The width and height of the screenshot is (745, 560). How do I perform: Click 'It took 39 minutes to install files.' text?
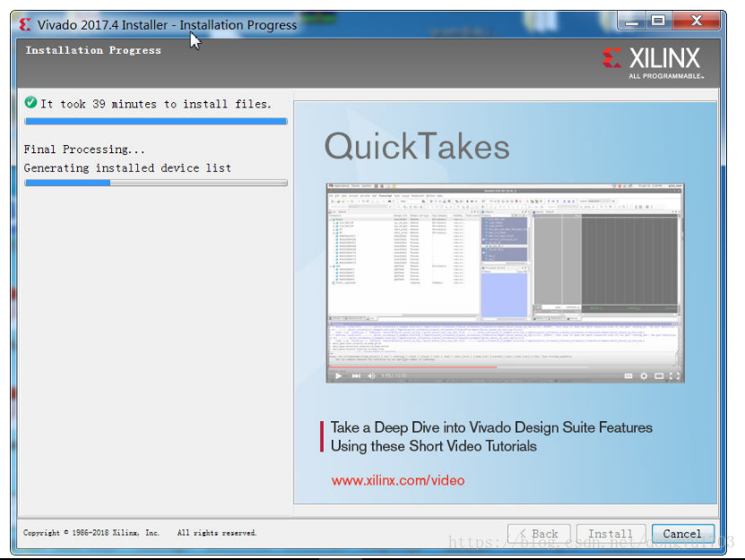tap(156, 104)
